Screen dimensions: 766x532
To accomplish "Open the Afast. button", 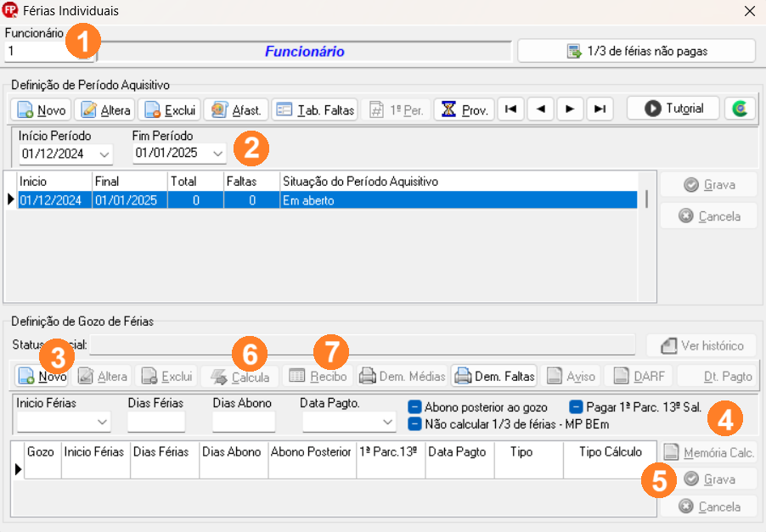I will [235, 109].
